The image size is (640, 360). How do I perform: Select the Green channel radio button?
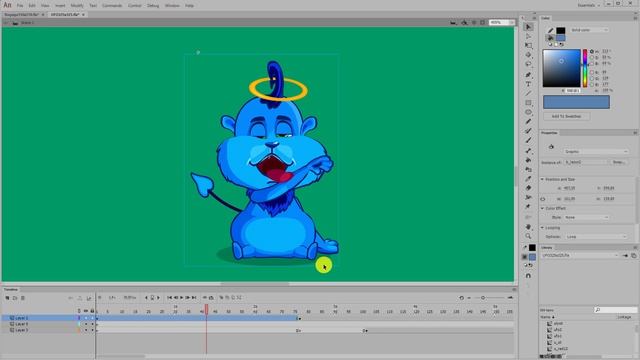coord(592,78)
